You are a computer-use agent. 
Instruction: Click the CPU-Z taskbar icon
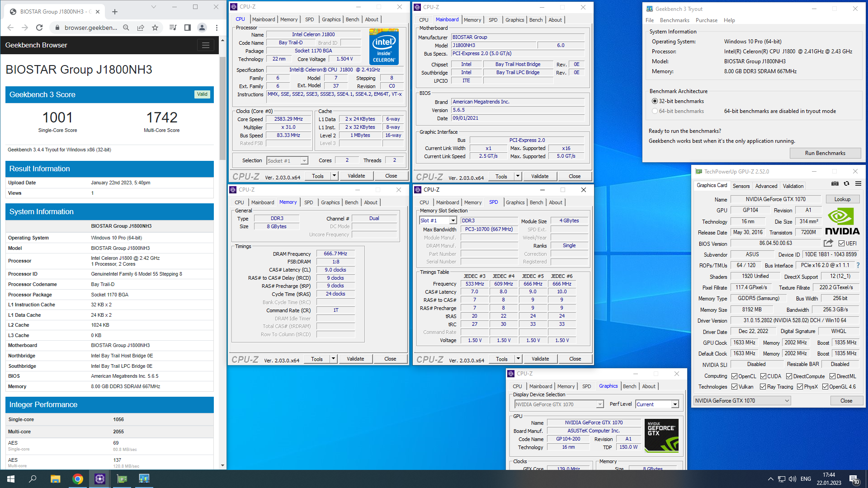(x=100, y=479)
